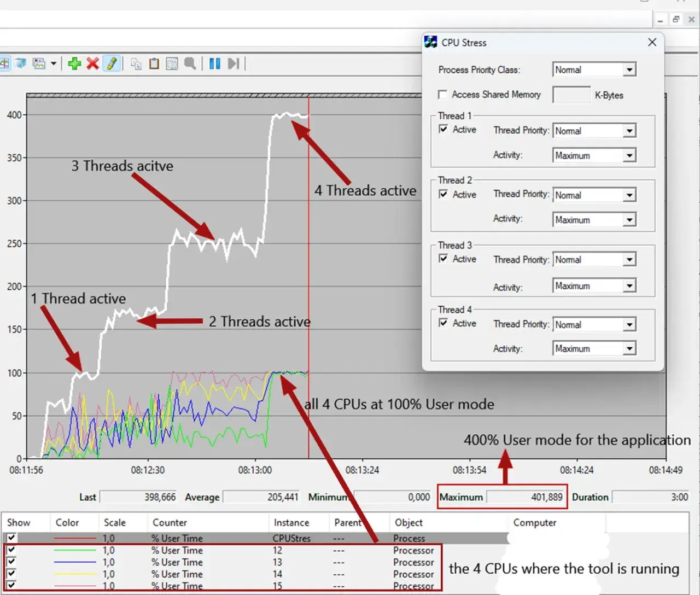This screenshot has height=595, width=700.
Task: Click the red X Delete counter icon
Action: [x=93, y=63]
